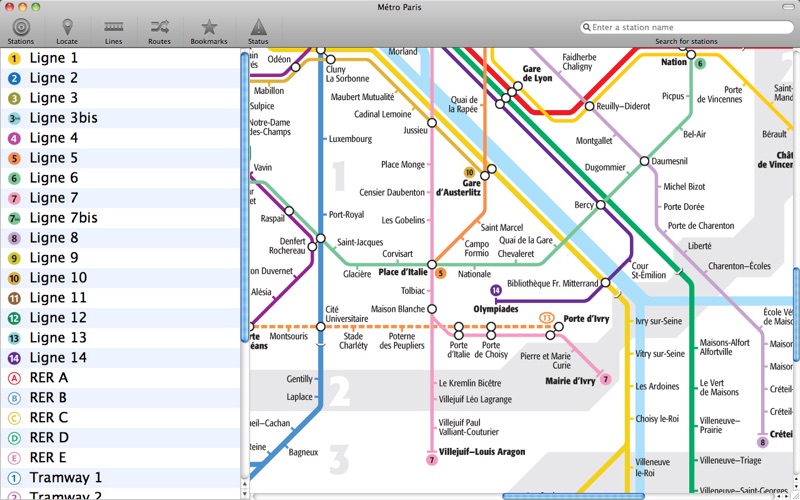Click the Bercy station marker
This screenshot has height=500, width=800.
[x=601, y=205]
